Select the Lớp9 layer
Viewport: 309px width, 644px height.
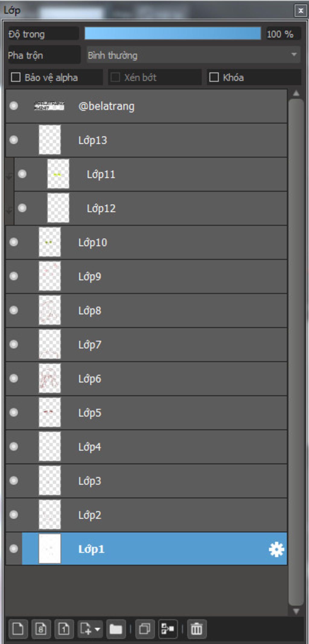(146, 276)
